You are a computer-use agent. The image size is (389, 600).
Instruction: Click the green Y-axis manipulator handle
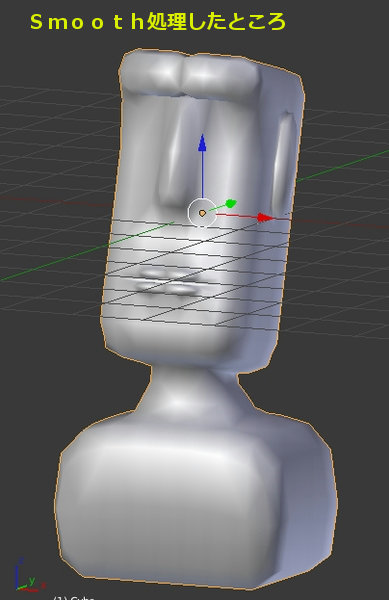(x=231, y=204)
